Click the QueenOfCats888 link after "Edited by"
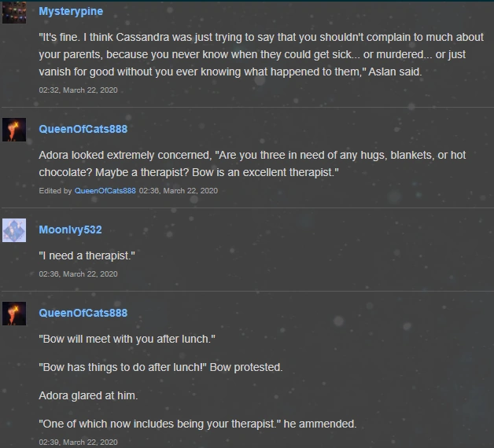 tap(105, 190)
